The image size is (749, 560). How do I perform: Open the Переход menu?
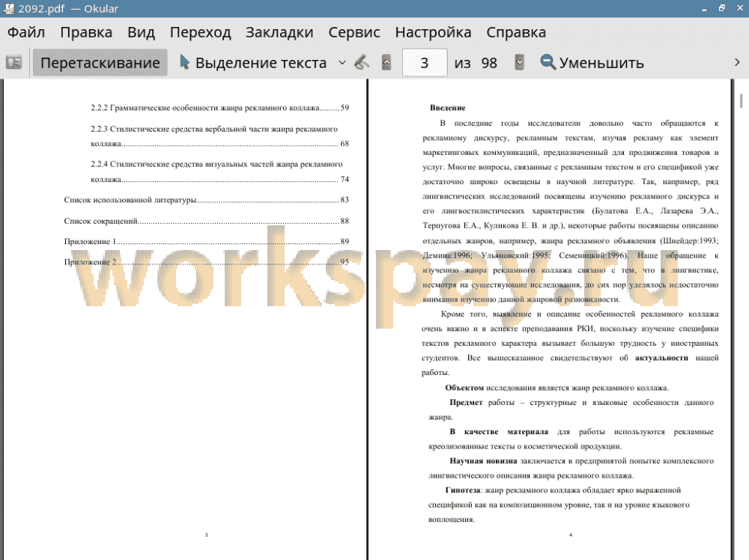pyautogui.click(x=201, y=32)
